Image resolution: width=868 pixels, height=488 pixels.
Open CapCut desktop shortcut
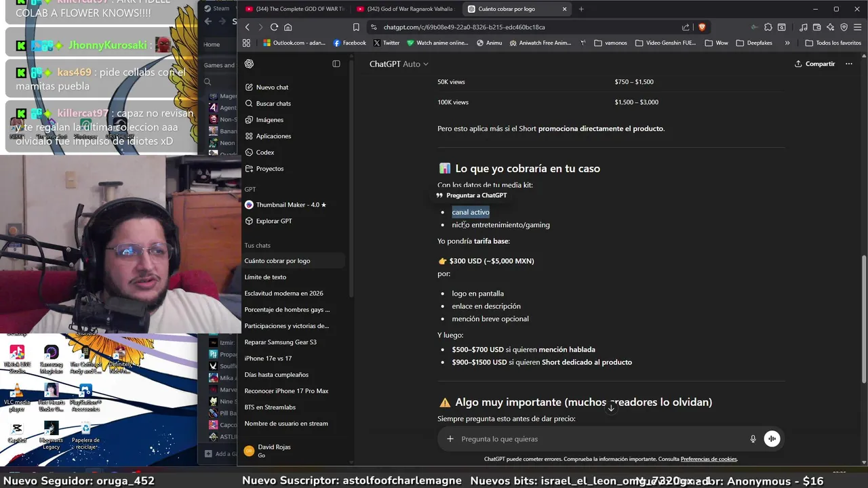click(17, 432)
